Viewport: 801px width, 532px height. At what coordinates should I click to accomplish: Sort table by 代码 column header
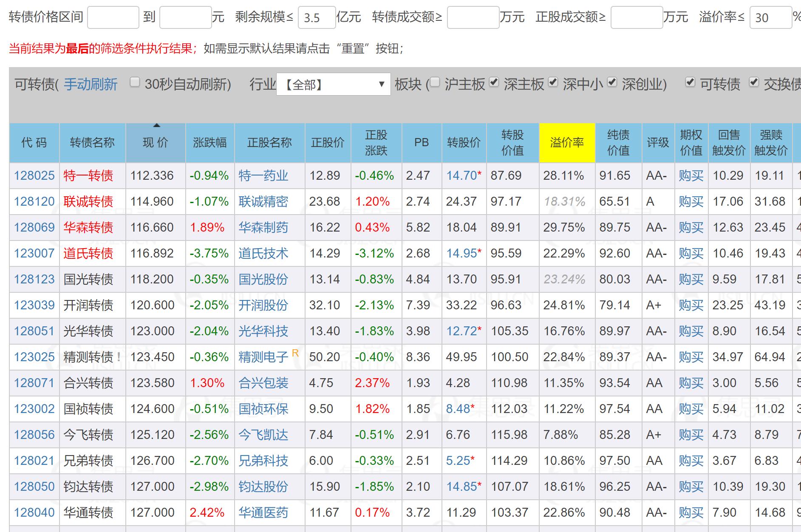[34, 143]
